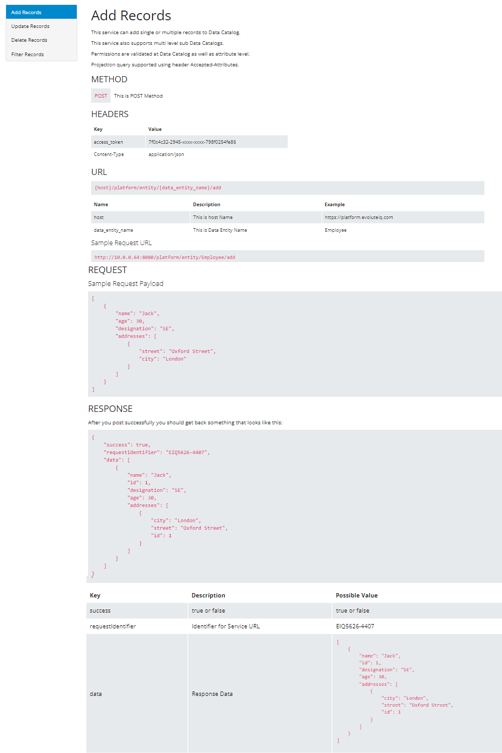Viewport: 502px width, 753px height.
Task: Click the HEADERS section heading
Action: tap(110, 114)
